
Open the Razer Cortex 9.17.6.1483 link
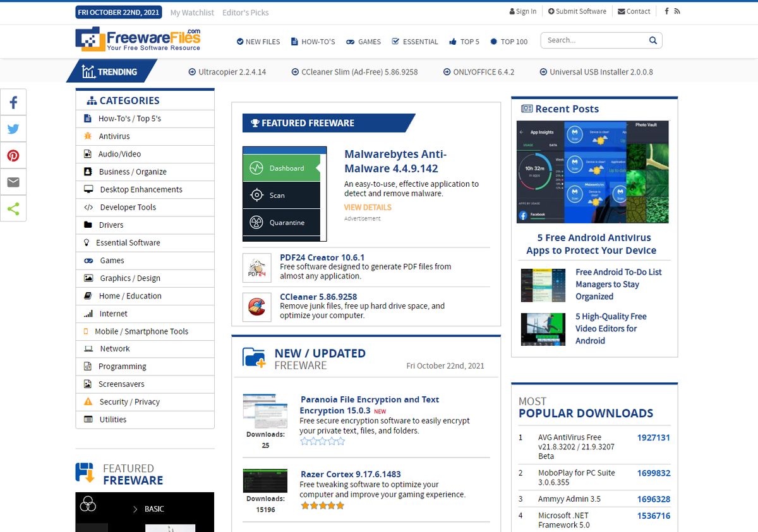[351, 474]
